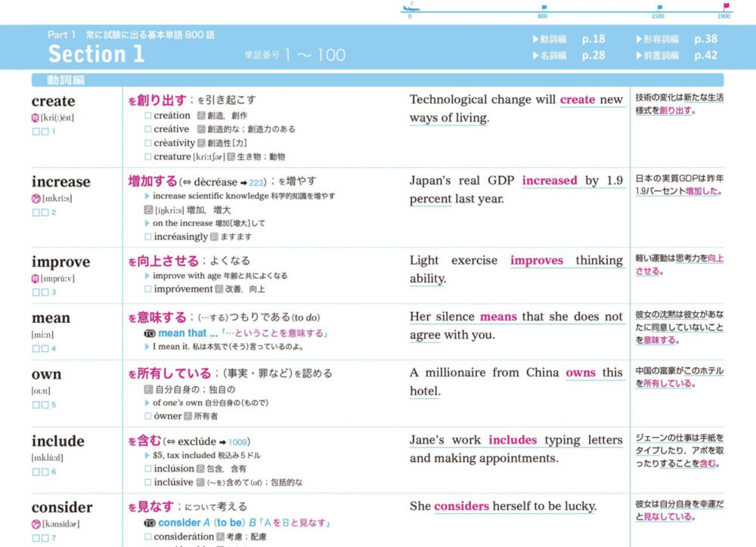Expand triangle before 'of one's own'
Screen dimensions: 756x547
tap(147, 403)
